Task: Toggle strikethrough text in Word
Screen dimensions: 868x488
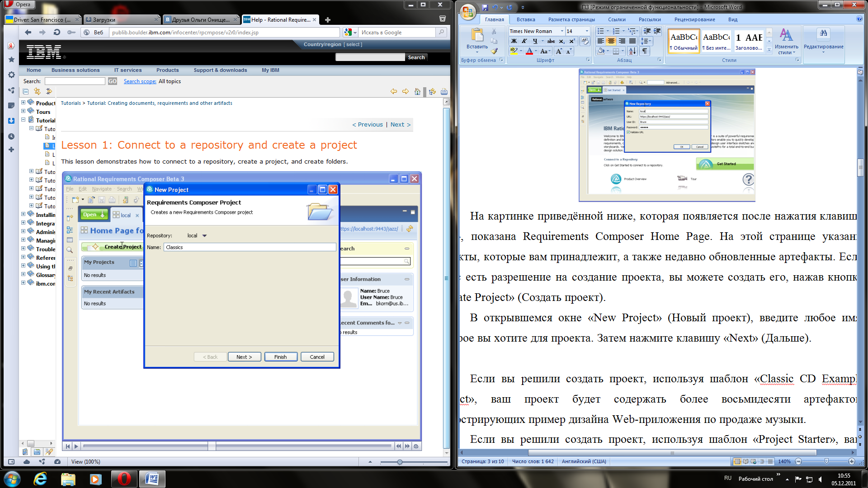Action: pos(551,41)
